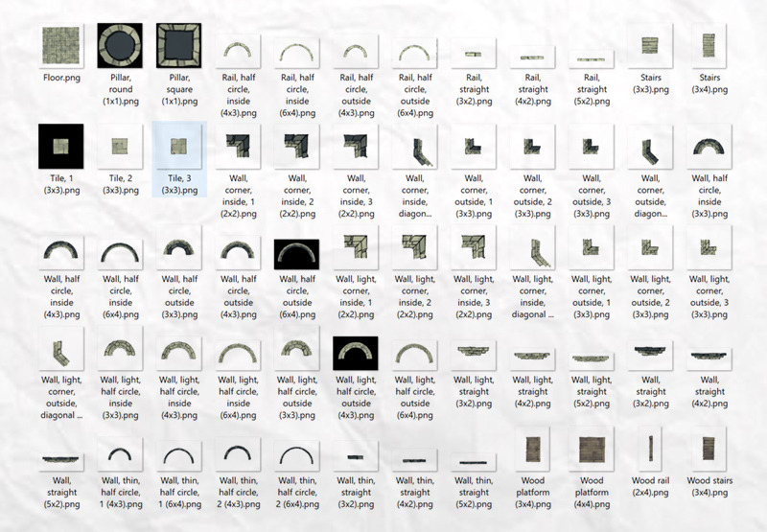
Task: Choose Wall, light, straight (3x2).png
Action: (474, 355)
